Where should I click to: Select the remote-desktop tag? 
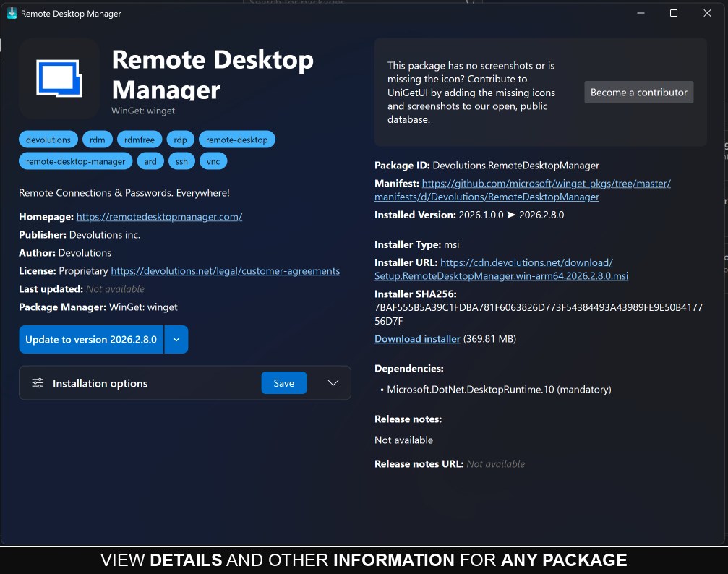coord(237,140)
